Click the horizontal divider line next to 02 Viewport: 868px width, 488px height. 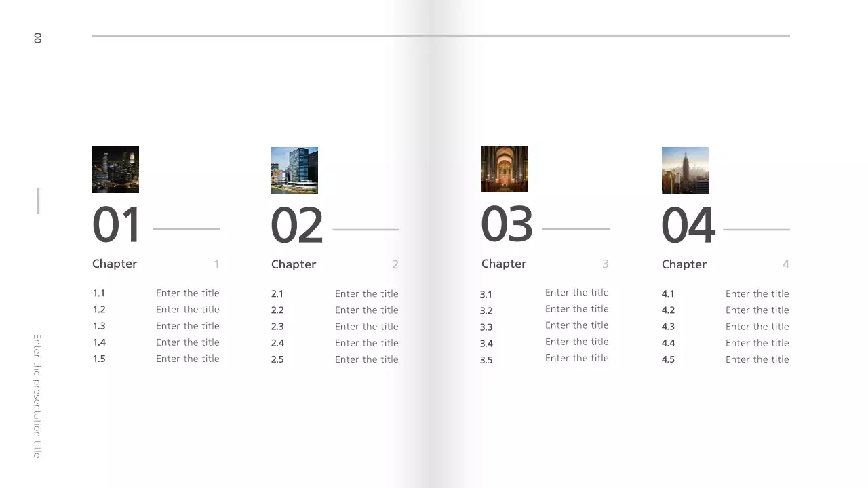tap(366, 229)
